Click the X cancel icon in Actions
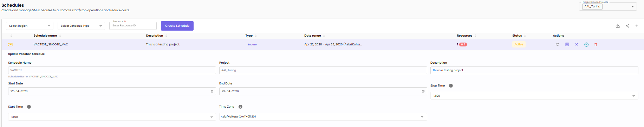The height and width of the screenshot is (127, 644). [577, 44]
